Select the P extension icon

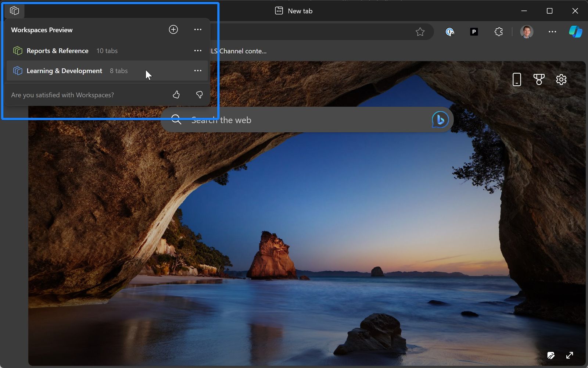click(x=473, y=32)
